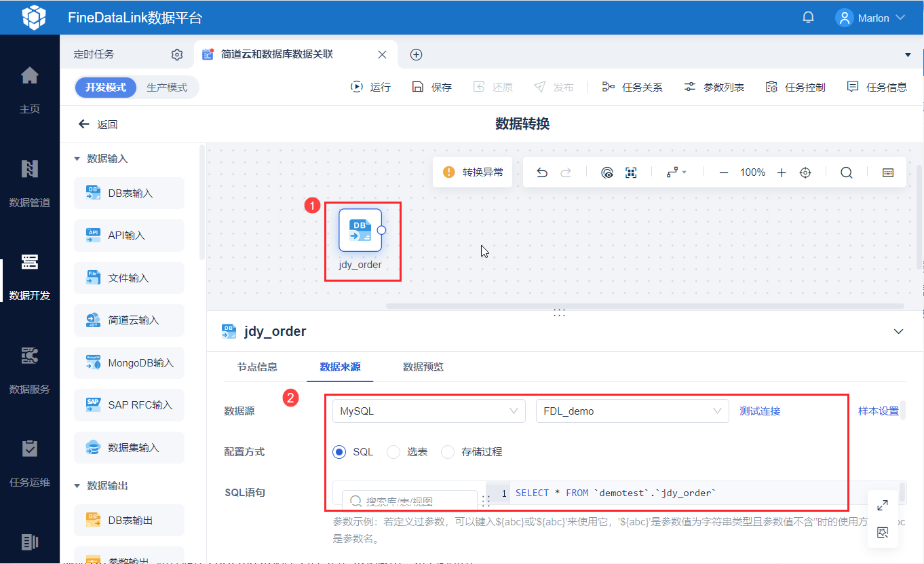
Task: Open the 定时任务 tab
Action: coord(94,54)
